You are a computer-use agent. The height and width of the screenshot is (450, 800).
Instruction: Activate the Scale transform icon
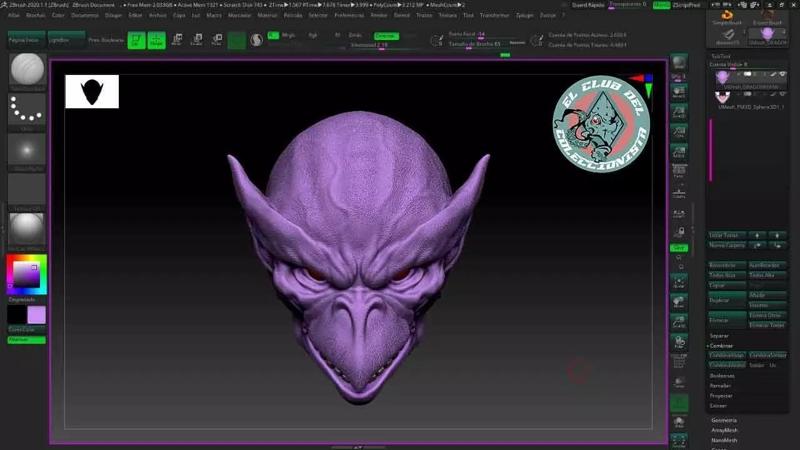[x=196, y=40]
